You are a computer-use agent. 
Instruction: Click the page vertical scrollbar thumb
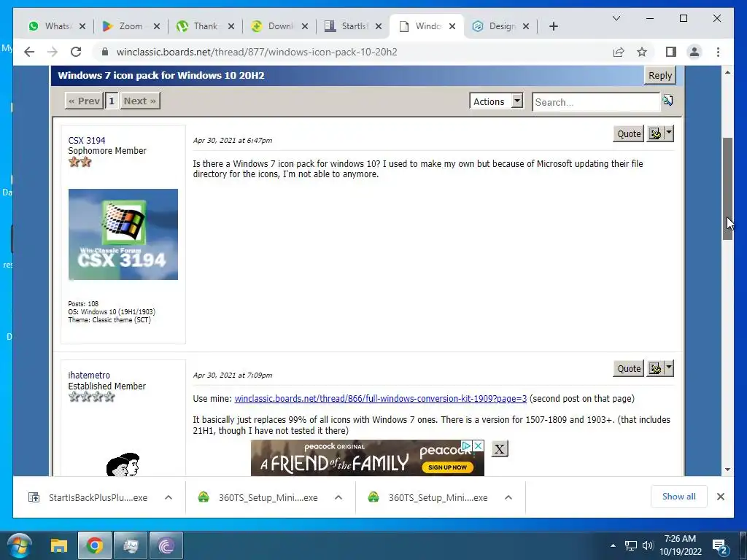point(727,189)
